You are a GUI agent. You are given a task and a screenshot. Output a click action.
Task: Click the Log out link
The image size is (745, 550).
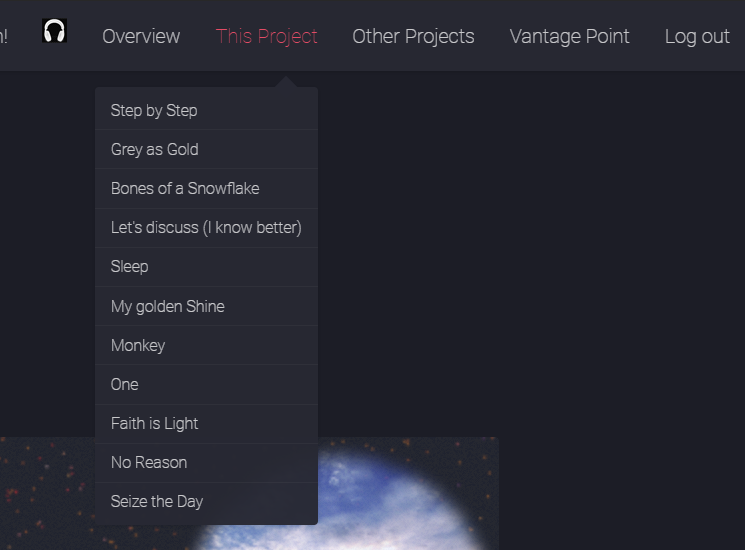(697, 36)
